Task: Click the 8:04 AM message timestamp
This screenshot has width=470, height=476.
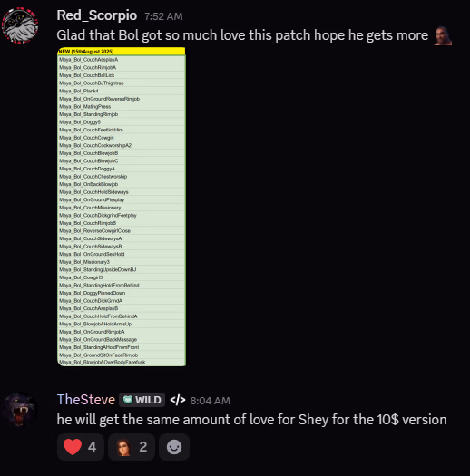Action: [x=211, y=401]
